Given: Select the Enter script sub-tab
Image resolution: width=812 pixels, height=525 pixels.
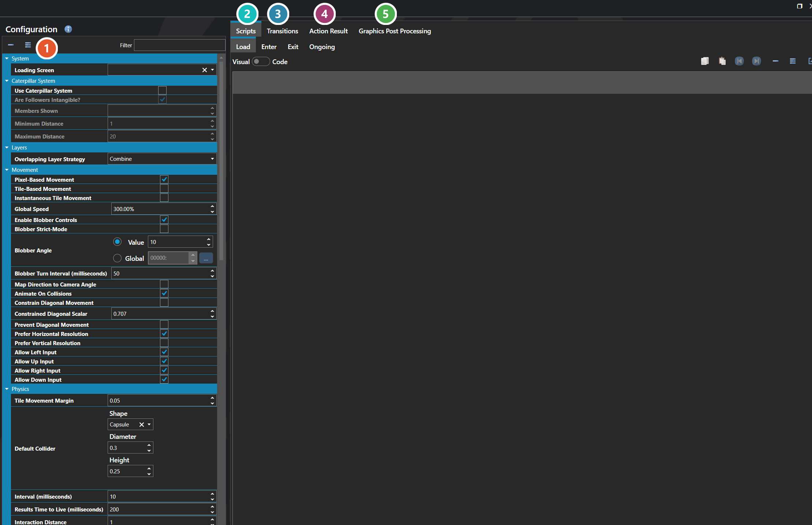Looking at the screenshot, I should (269, 47).
